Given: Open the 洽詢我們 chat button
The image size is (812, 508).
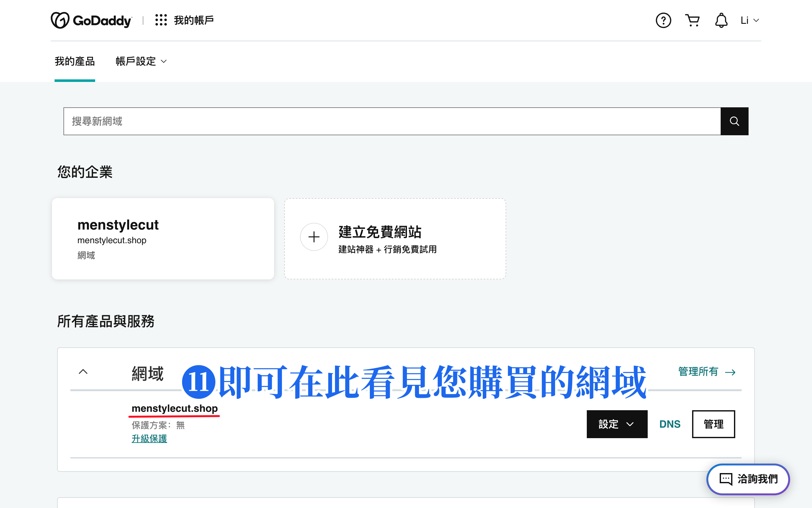Looking at the screenshot, I should click(748, 479).
